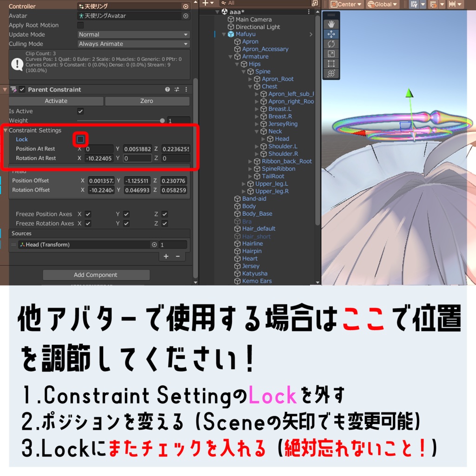Click the Zero button
Image resolution: width=476 pixels, height=476 pixels.
(x=147, y=101)
